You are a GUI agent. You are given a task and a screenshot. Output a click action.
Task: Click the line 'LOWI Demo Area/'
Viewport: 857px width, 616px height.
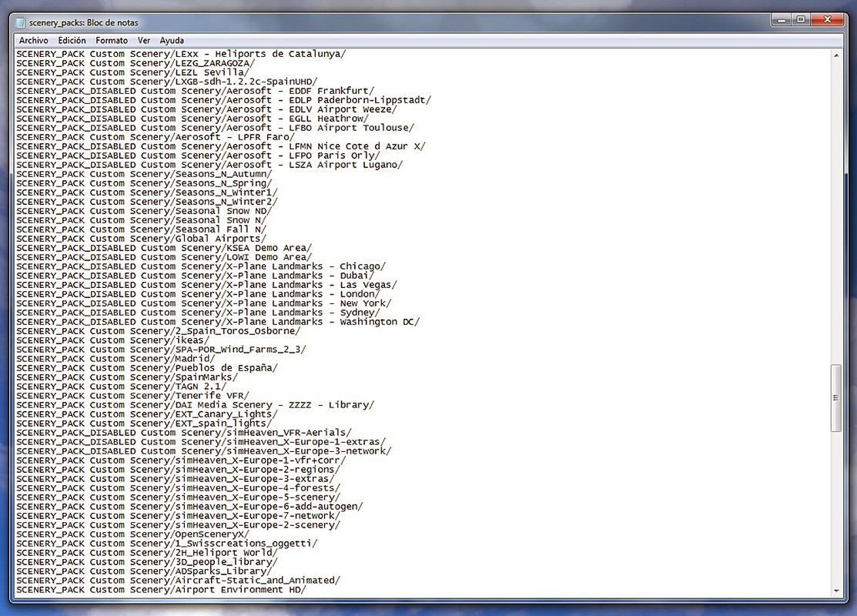(164, 257)
